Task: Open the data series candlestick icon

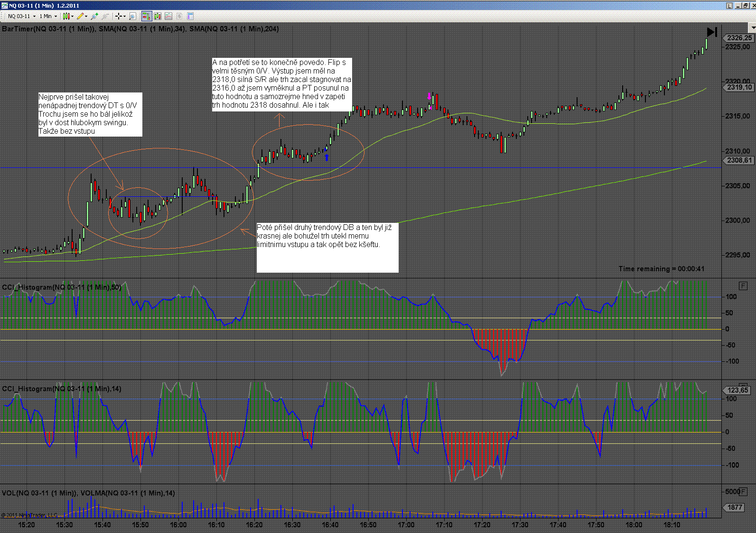Action: point(157,16)
